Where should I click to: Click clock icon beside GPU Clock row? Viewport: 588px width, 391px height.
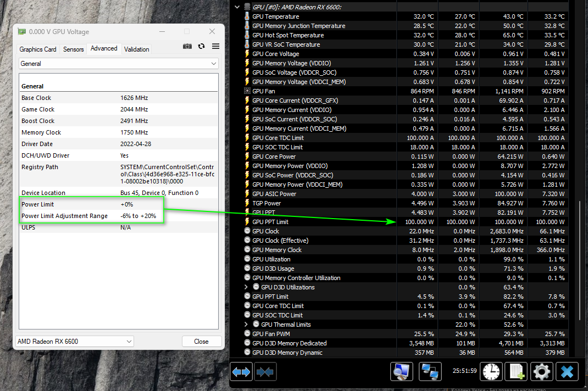(x=247, y=231)
